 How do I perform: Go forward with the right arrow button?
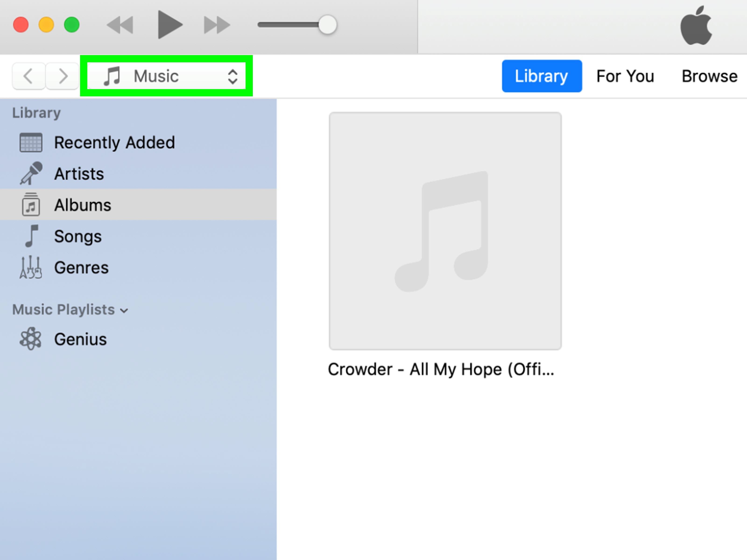click(63, 76)
